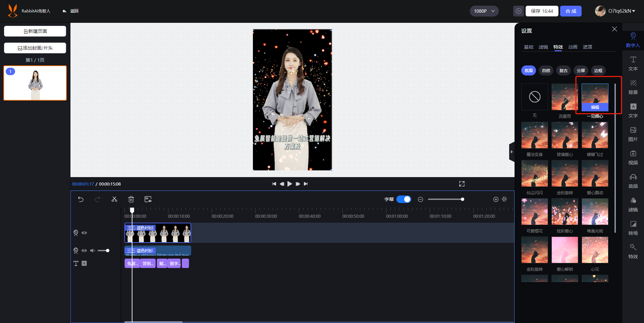This screenshot has width=644, height=323.
Task: Select page 1 thumbnail in left panel
Action: 35,83
